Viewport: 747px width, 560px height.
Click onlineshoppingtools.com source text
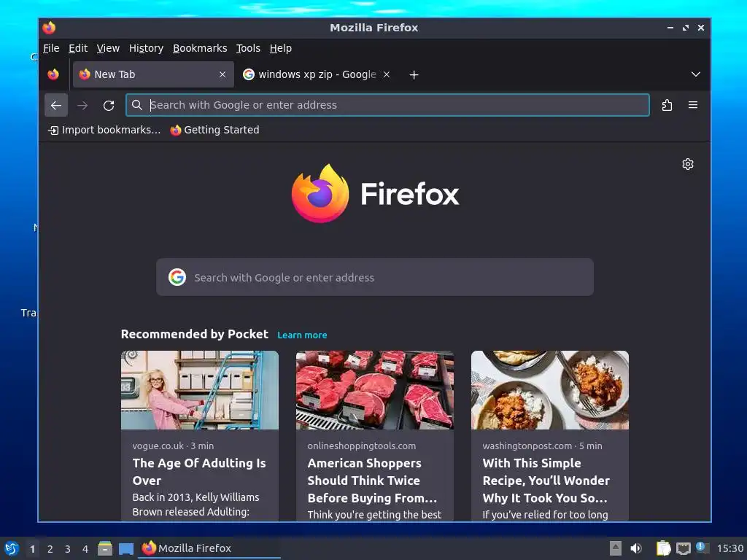[362, 446]
